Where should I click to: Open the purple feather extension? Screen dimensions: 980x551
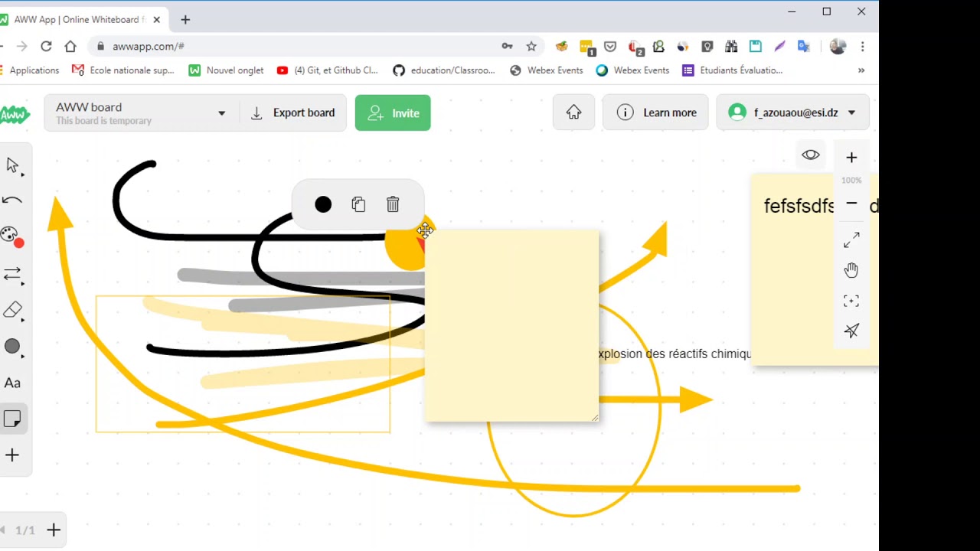coord(780,46)
